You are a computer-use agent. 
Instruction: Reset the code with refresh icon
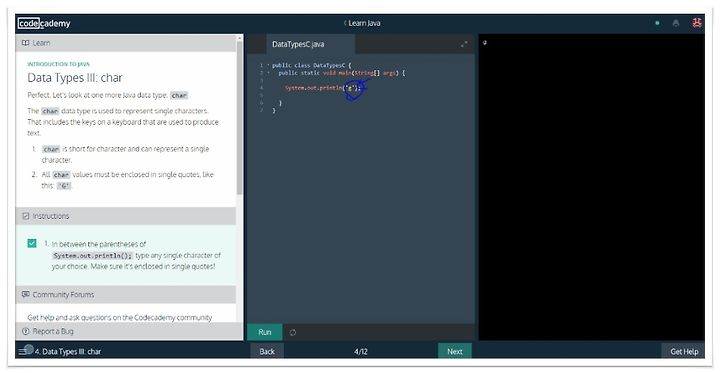click(293, 332)
